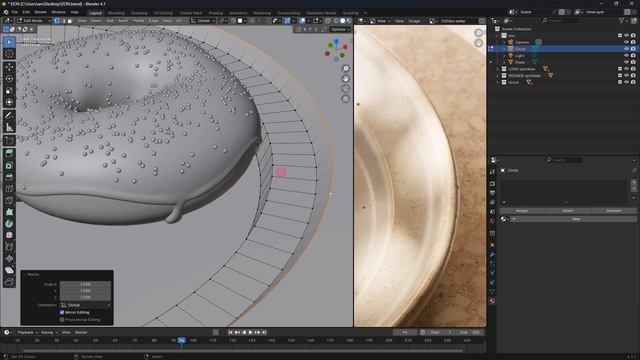Click the Select material button
This screenshot has width=640, height=360.
[567, 211]
